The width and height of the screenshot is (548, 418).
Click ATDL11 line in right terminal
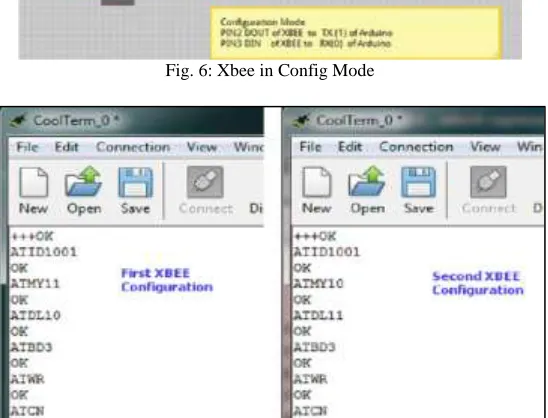pos(318,315)
